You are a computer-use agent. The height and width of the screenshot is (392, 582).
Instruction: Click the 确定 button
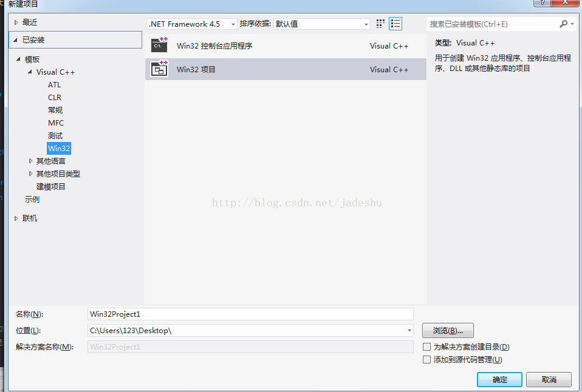[499, 380]
